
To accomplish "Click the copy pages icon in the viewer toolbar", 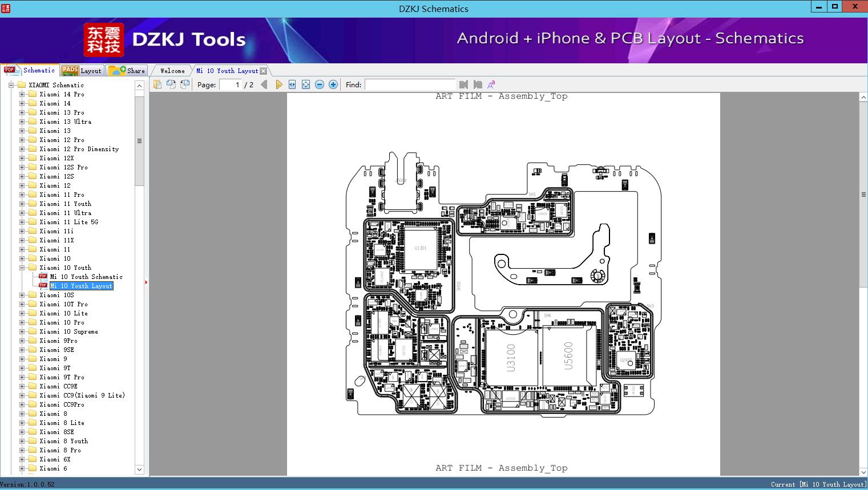I will tap(158, 84).
